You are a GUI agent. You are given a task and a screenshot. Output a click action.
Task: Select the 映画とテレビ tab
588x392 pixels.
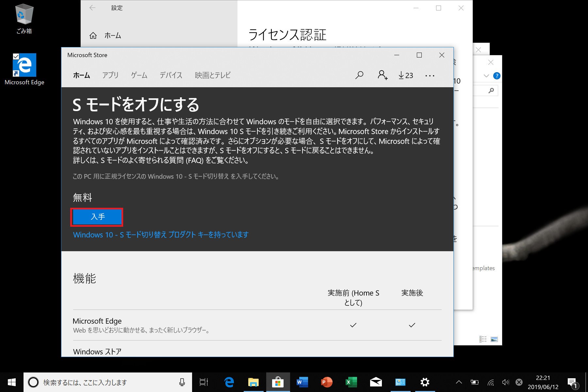coord(212,75)
